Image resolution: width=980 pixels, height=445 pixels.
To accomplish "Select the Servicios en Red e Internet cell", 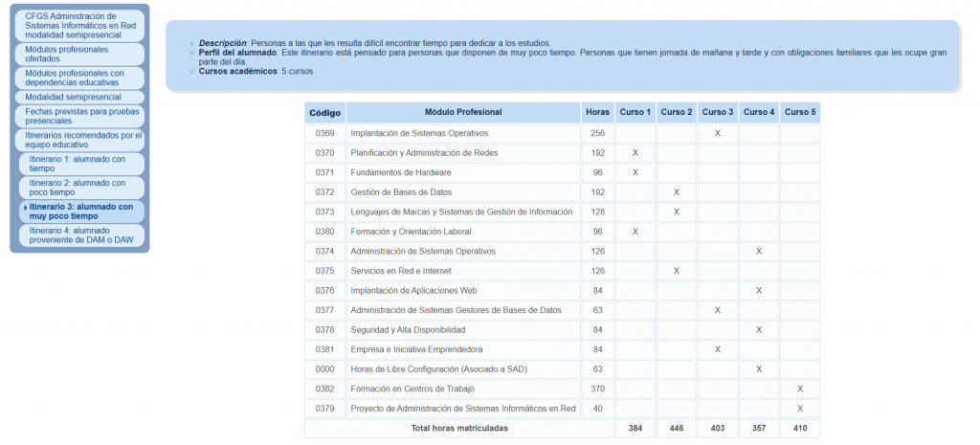I will [x=463, y=271].
